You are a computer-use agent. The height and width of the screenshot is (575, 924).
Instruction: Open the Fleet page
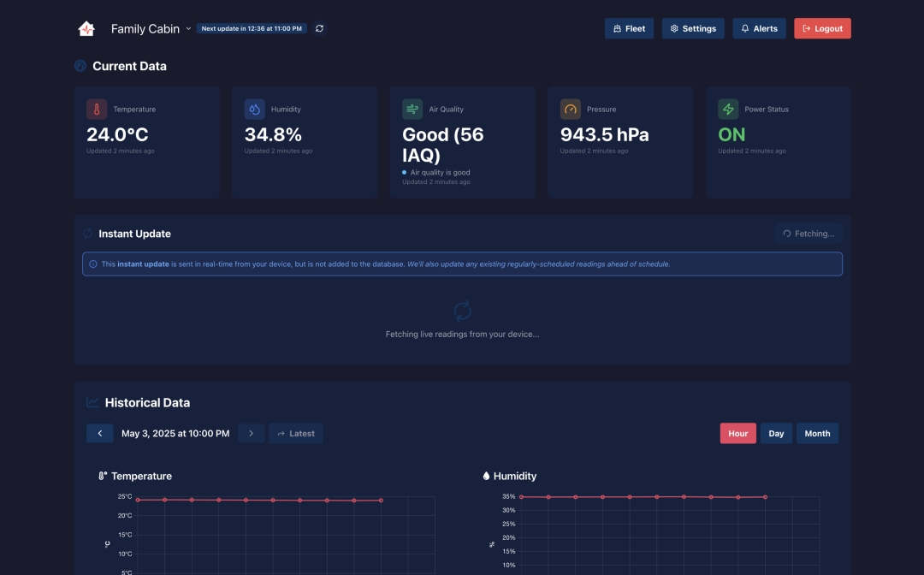coord(629,28)
